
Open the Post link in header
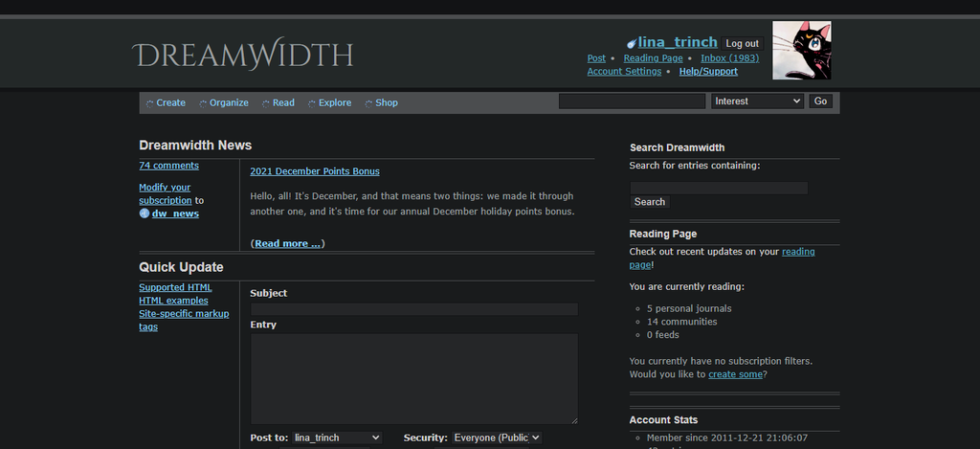pyautogui.click(x=596, y=58)
